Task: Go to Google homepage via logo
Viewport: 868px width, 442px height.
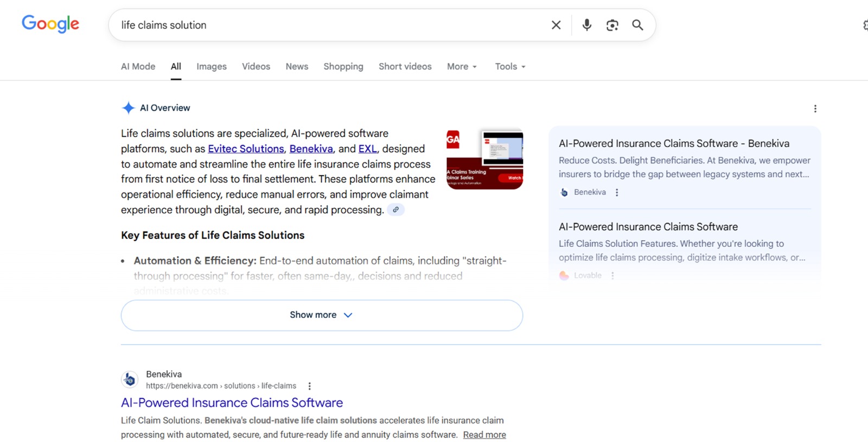Action: pos(50,24)
